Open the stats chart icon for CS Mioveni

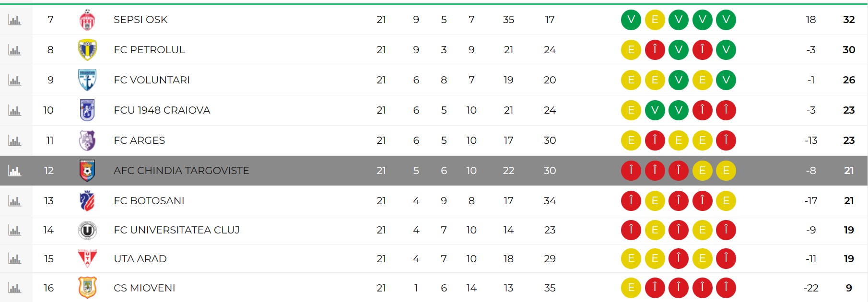(15, 288)
